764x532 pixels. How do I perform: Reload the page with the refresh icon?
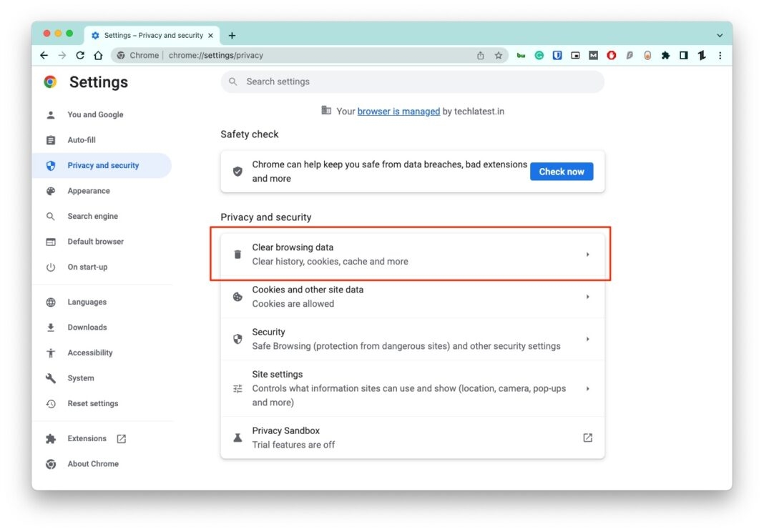[x=79, y=55]
